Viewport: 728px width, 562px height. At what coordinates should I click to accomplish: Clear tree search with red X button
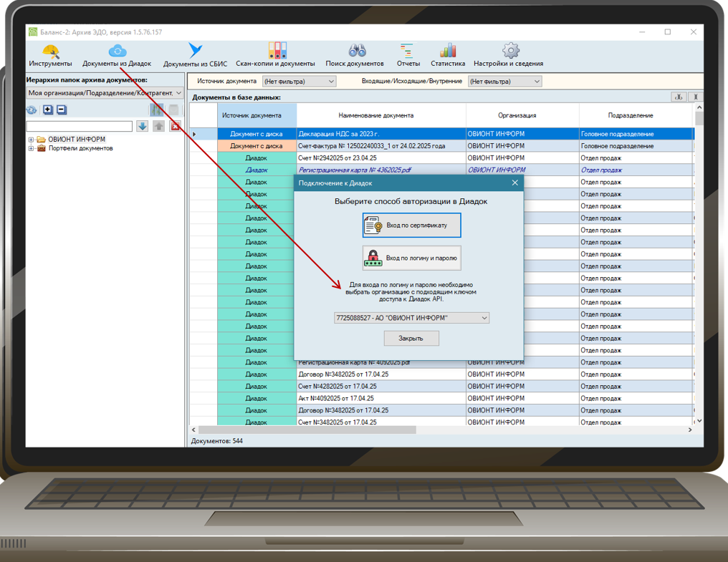tap(175, 126)
